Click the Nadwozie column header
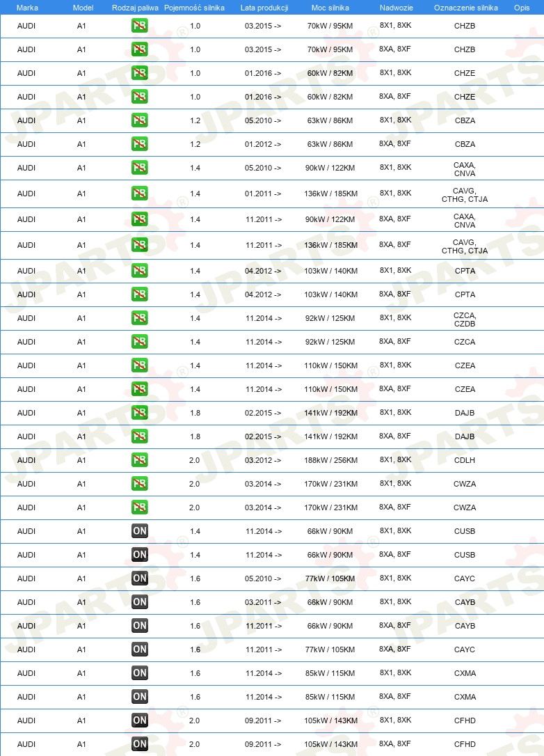The width and height of the screenshot is (544, 756). click(396, 8)
